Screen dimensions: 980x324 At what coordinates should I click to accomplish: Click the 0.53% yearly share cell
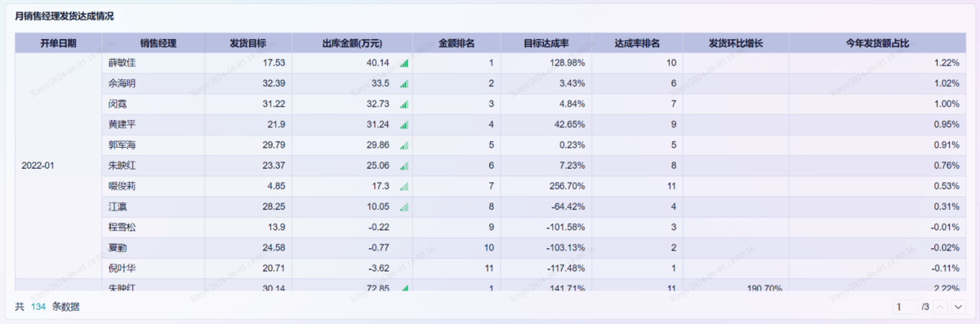click(878, 187)
